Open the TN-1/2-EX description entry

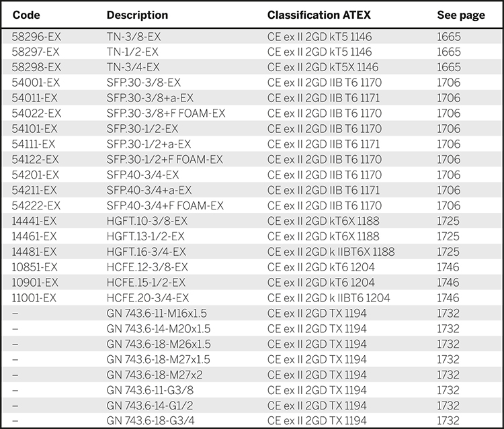pyautogui.click(x=133, y=52)
